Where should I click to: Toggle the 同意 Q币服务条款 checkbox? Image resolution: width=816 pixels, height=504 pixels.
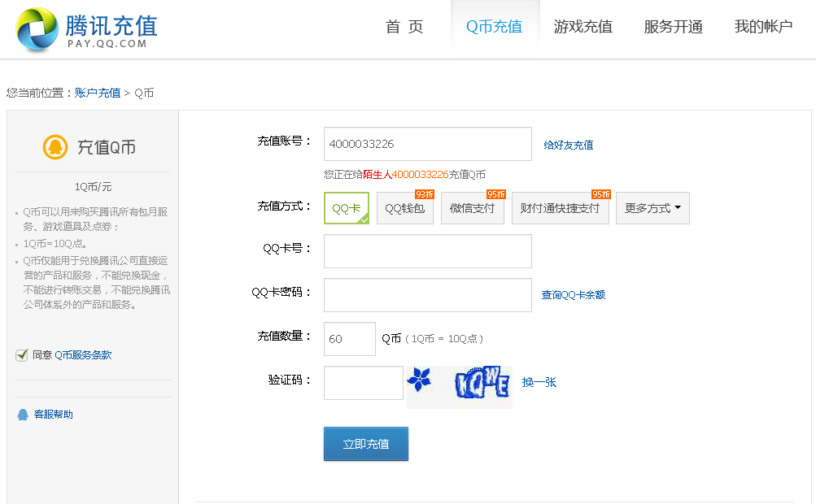tap(21, 355)
